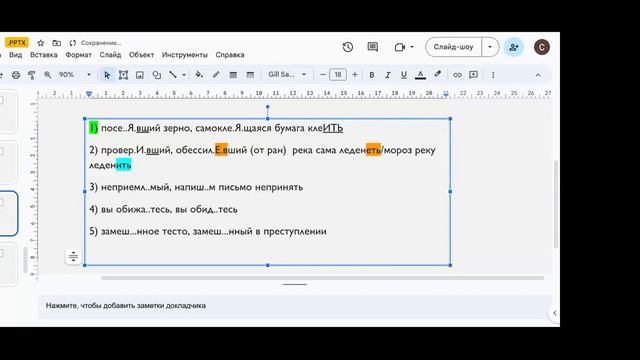Click the font size field showing 18
The image size is (640, 360).
pyautogui.click(x=338, y=75)
